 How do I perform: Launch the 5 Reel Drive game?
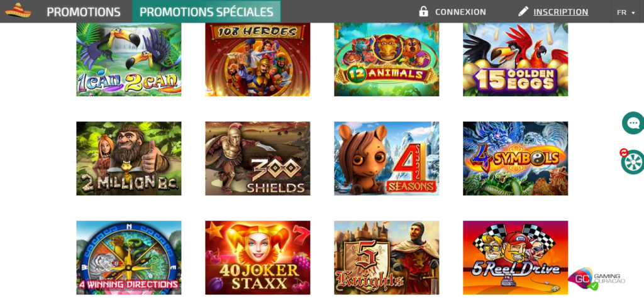coord(516,258)
